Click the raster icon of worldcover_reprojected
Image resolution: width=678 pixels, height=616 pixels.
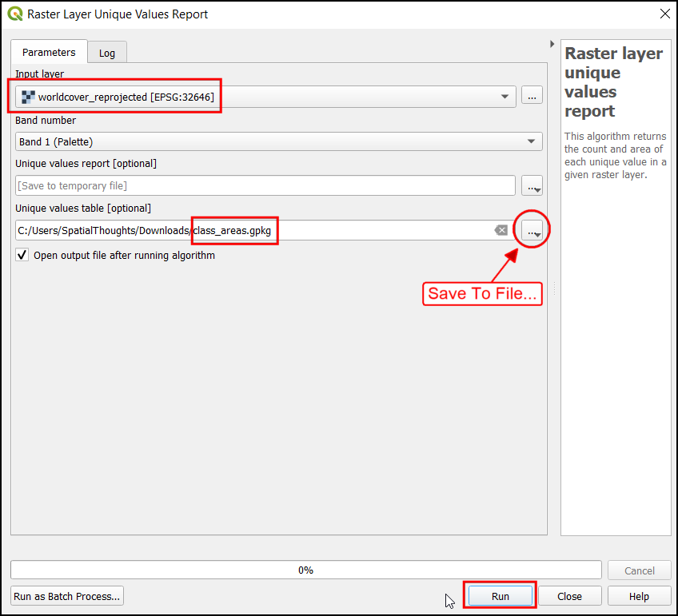click(28, 97)
